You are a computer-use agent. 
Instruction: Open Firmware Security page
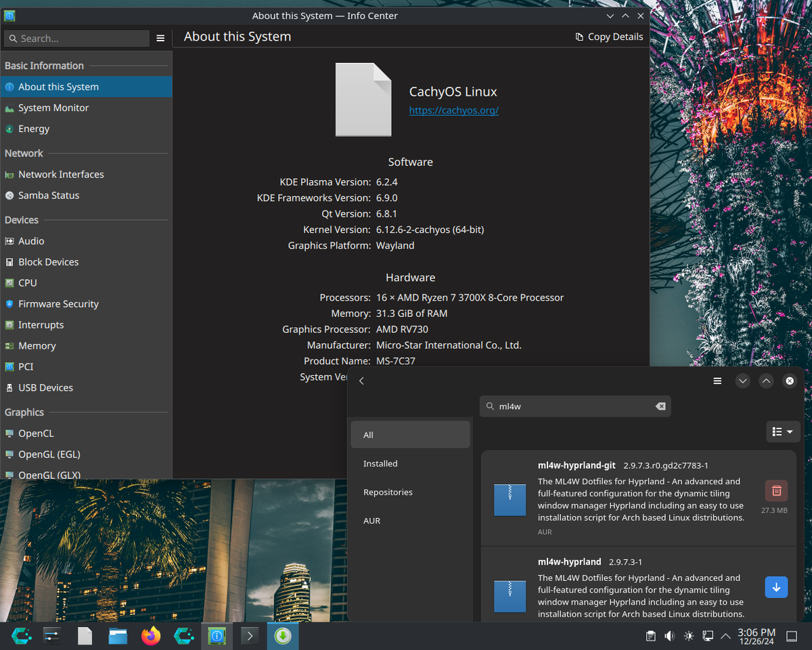86,304
